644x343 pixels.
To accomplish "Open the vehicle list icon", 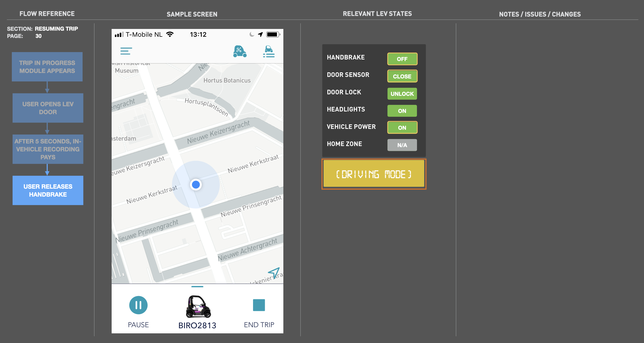I will tap(269, 51).
